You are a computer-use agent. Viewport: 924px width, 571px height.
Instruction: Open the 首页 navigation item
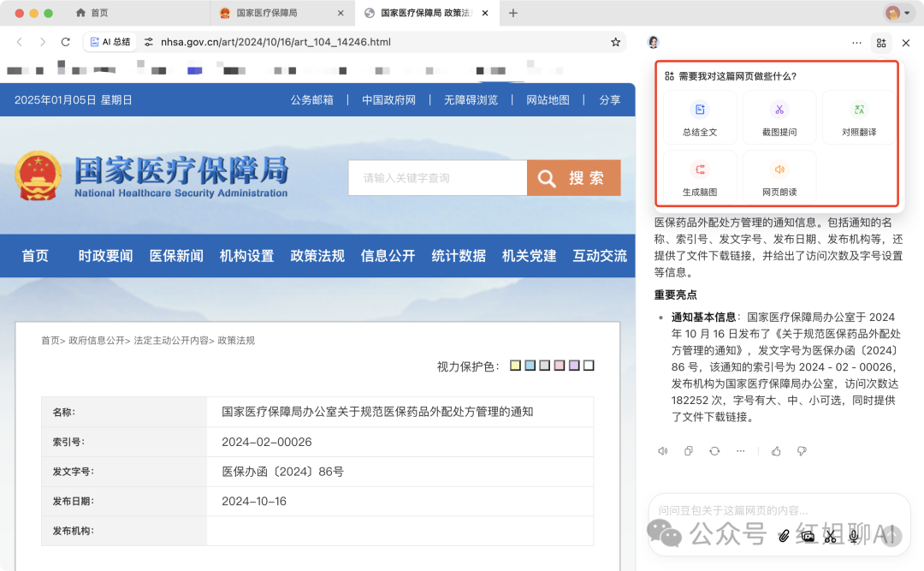pos(35,256)
